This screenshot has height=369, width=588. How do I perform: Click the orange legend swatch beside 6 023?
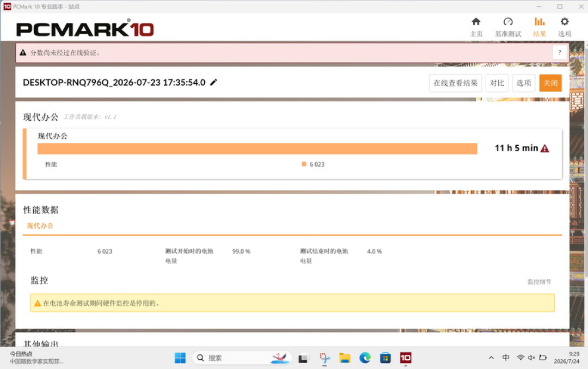click(304, 164)
